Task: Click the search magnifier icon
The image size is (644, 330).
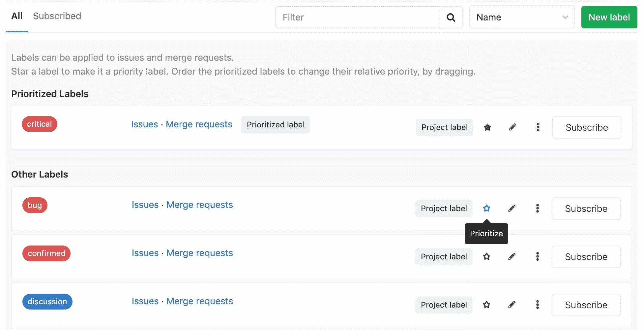Action: [451, 17]
